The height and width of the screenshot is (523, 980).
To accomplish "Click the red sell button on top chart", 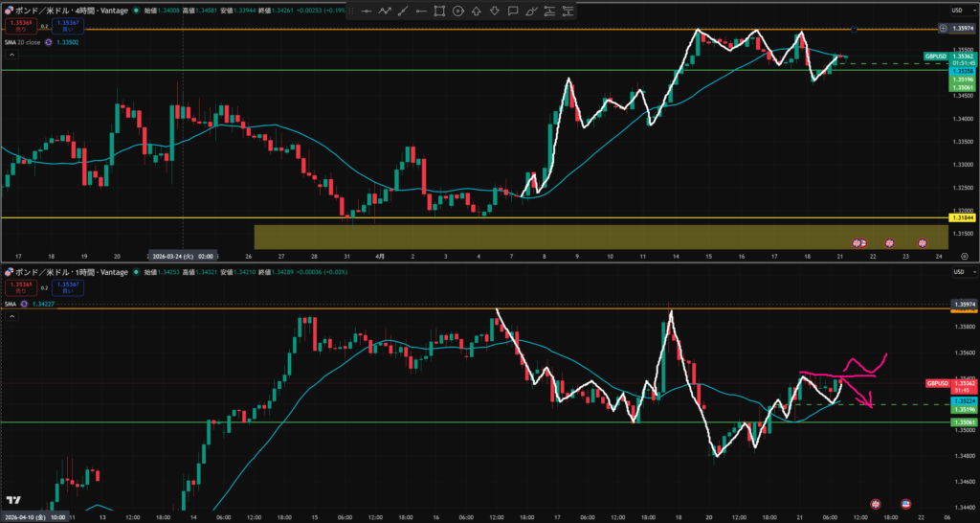I will click(20, 26).
